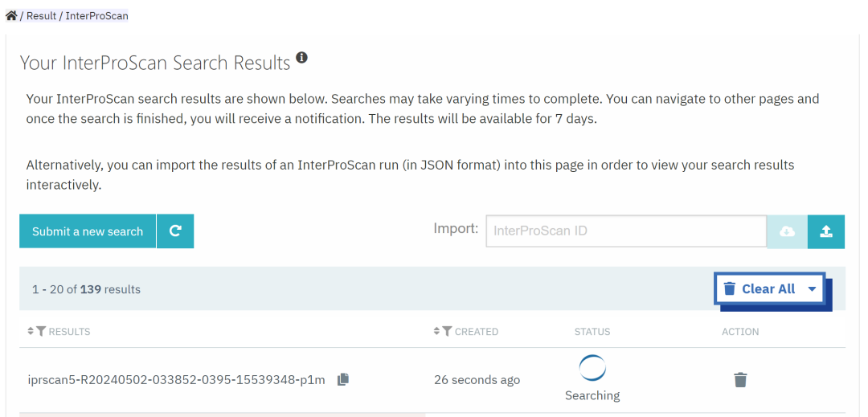
Task: Delete the iprscan5 result with trash icon
Action: point(740,380)
